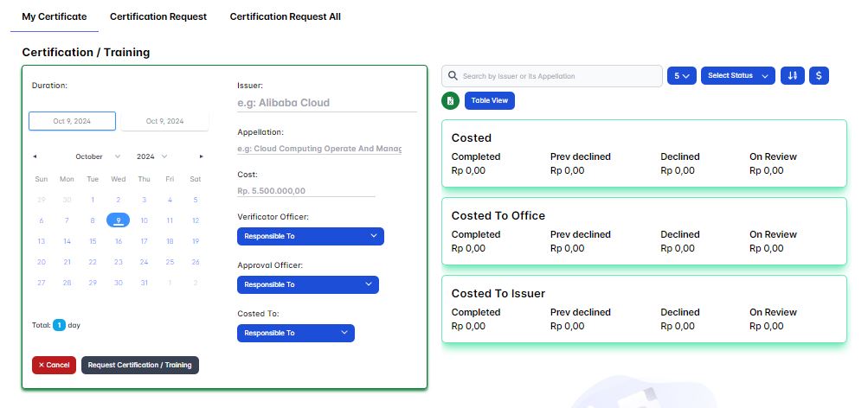868x408 pixels.
Task: Go to next month in calendar
Action: pos(202,156)
